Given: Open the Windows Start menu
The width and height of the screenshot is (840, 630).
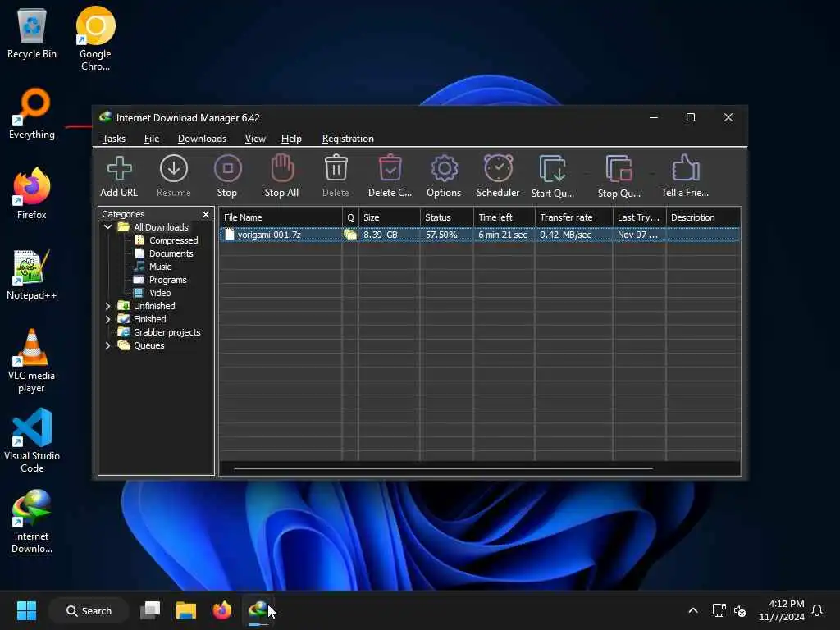Looking at the screenshot, I should (26, 610).
